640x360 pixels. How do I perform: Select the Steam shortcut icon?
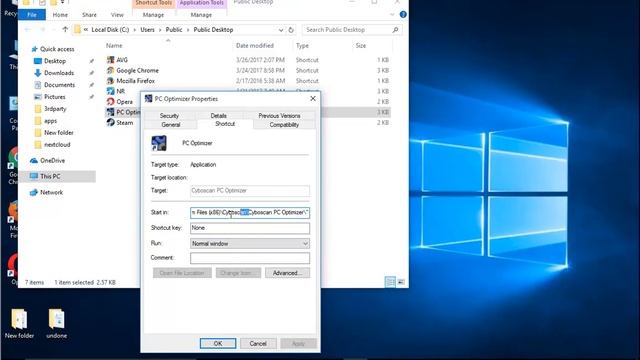pos(110,122)
